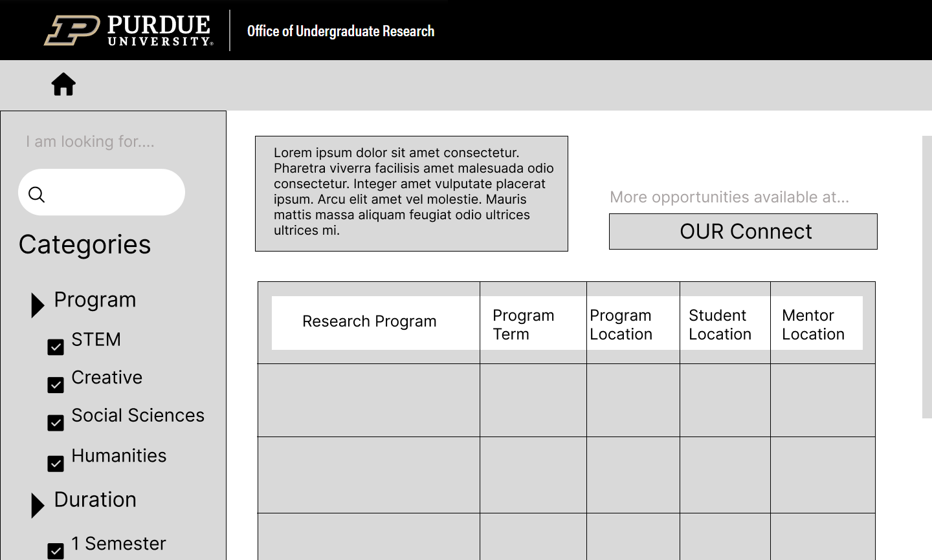Image resolution: width=932 pixels, height=560 pixels.
Task: Click the Office of Undergraduate Research title
Action: [341, 30]
